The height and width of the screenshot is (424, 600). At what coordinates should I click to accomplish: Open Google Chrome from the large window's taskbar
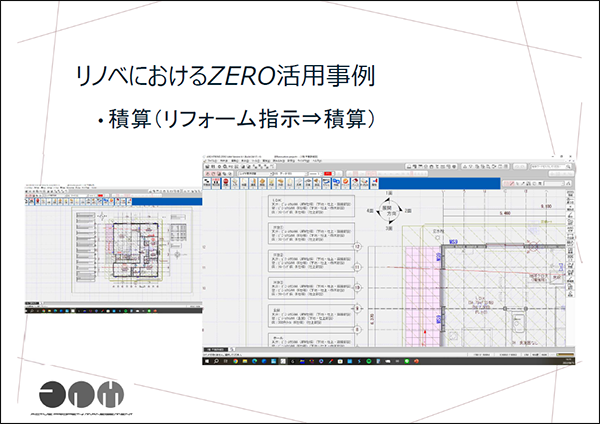click(235, 361)
